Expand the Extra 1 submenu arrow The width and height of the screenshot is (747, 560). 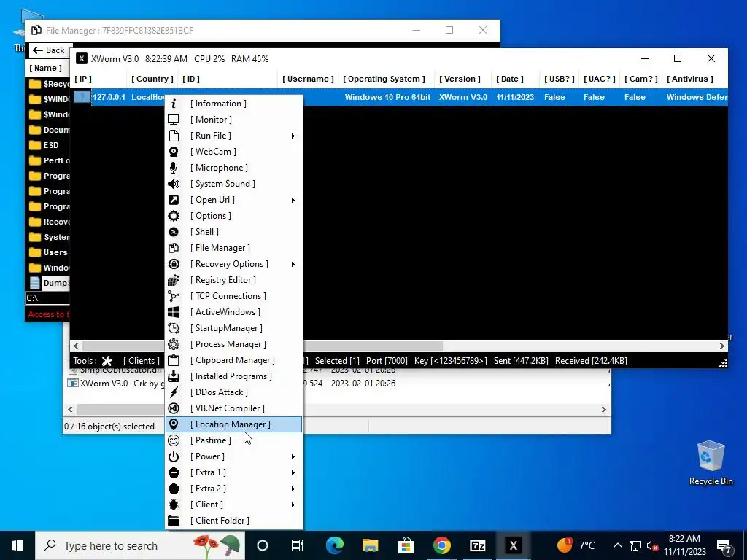coord(293,472)
